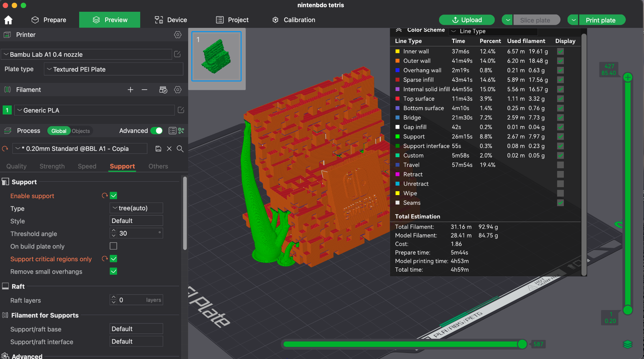Click the remove filament minus icon
The height and width of the screenshot is (359, 644).
coord(145,90)
